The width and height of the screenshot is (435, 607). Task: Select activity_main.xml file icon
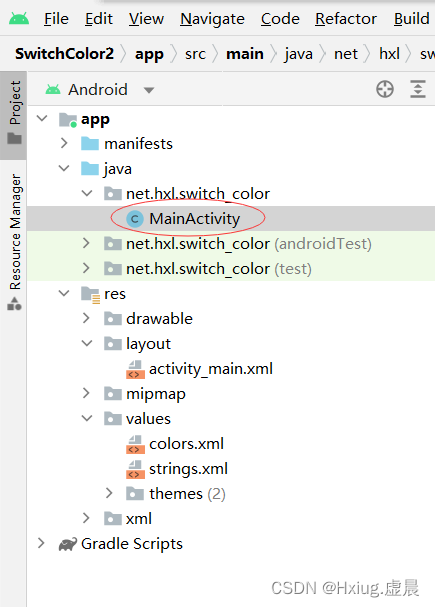click(135, 369)
